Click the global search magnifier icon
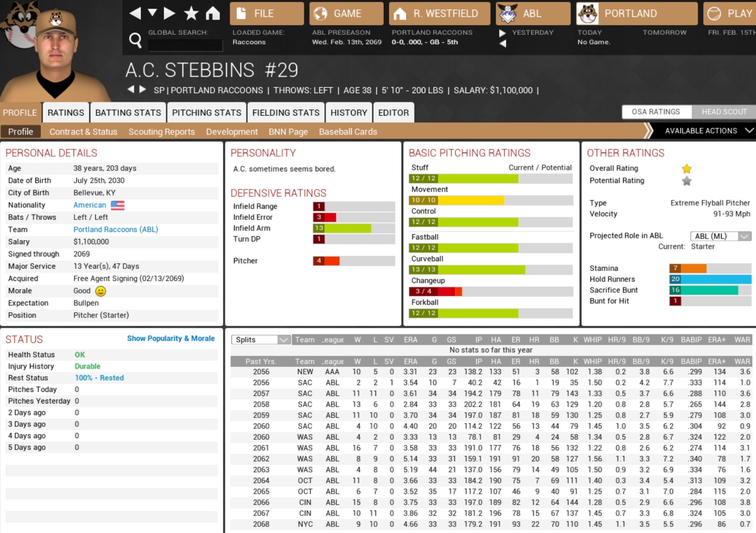 point(135,40)
